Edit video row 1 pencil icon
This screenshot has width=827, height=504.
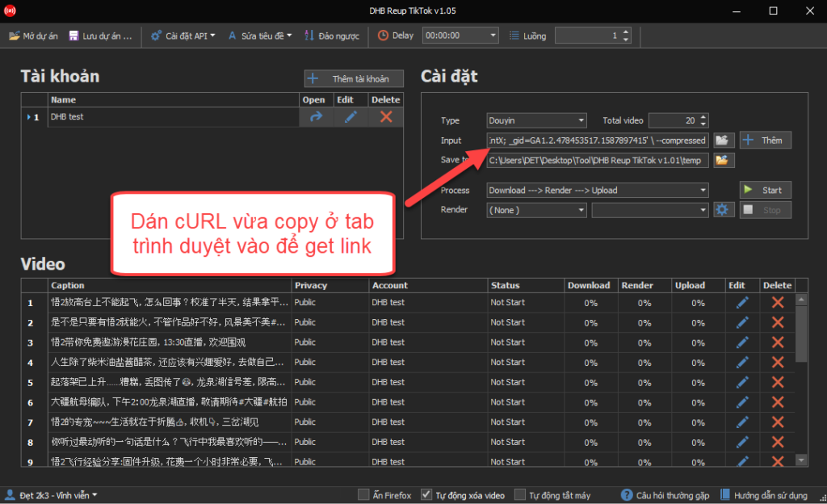[x=742, y=303]
